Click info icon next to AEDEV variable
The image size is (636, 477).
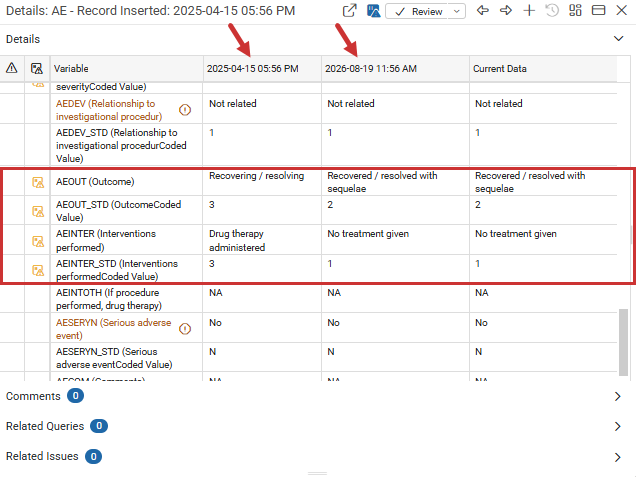click(185, 110)
